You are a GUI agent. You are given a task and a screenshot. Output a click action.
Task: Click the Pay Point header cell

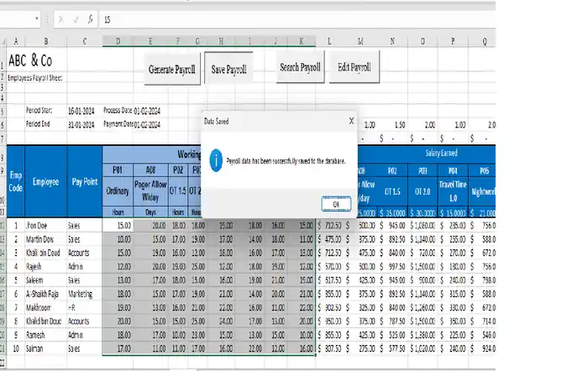click(x=84, y=182)
